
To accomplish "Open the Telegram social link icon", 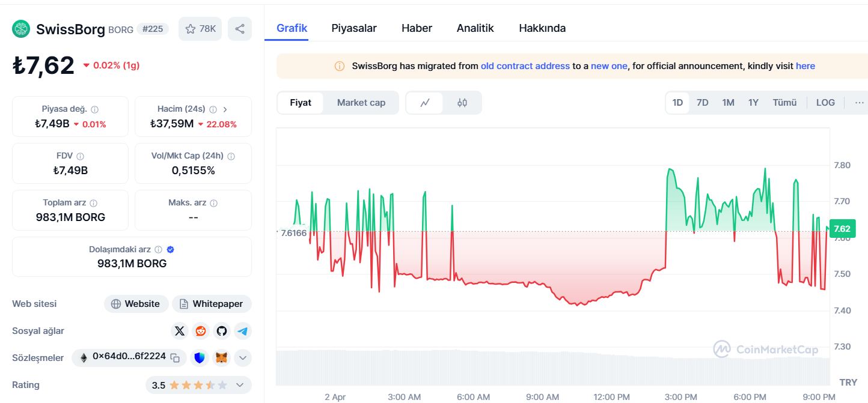I will pos(242,331).
